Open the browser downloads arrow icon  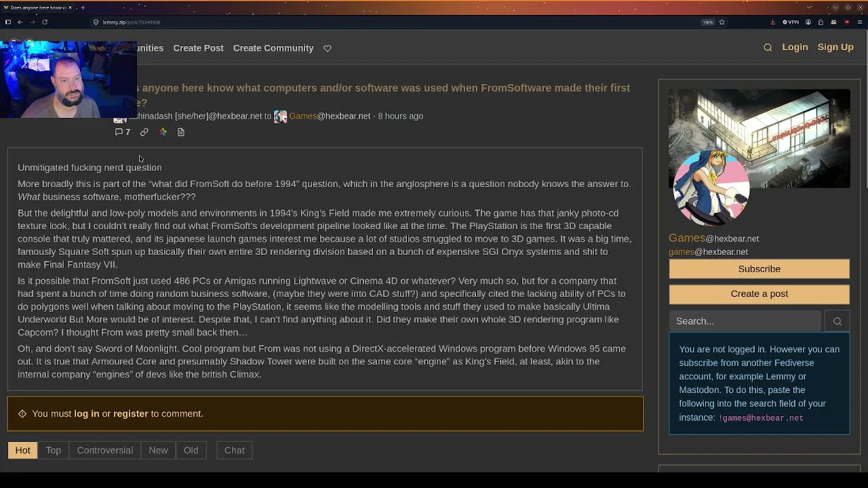click(772, 22)
